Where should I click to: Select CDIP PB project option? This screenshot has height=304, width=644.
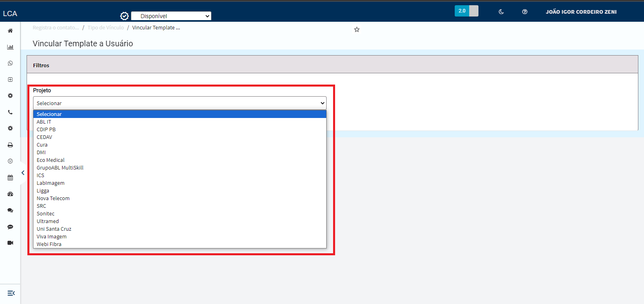180,129
